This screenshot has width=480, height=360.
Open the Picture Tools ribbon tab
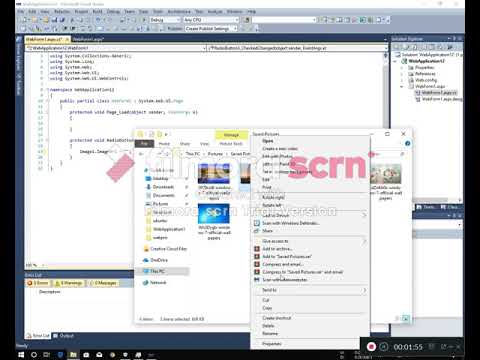[x=231, y=144]
